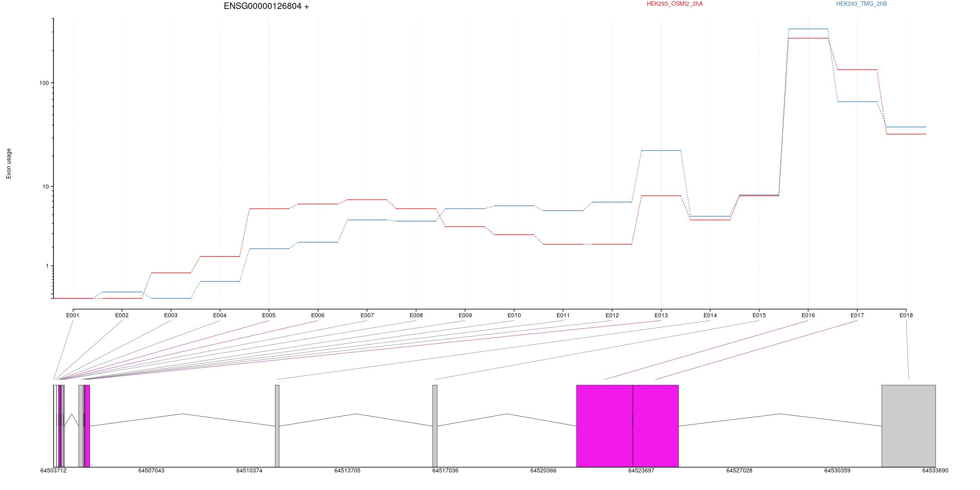The image size is (980, 490).
Task: Click exon label E002
Action: pos(122,315)
